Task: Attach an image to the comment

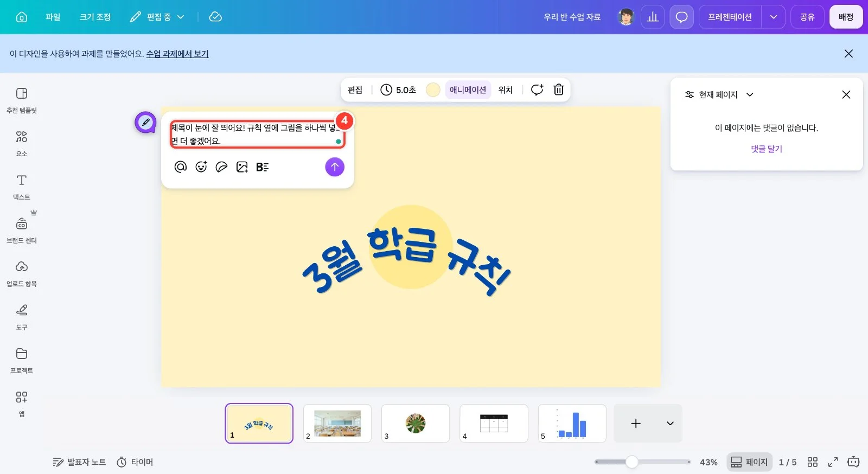Action: click(242, 167)
